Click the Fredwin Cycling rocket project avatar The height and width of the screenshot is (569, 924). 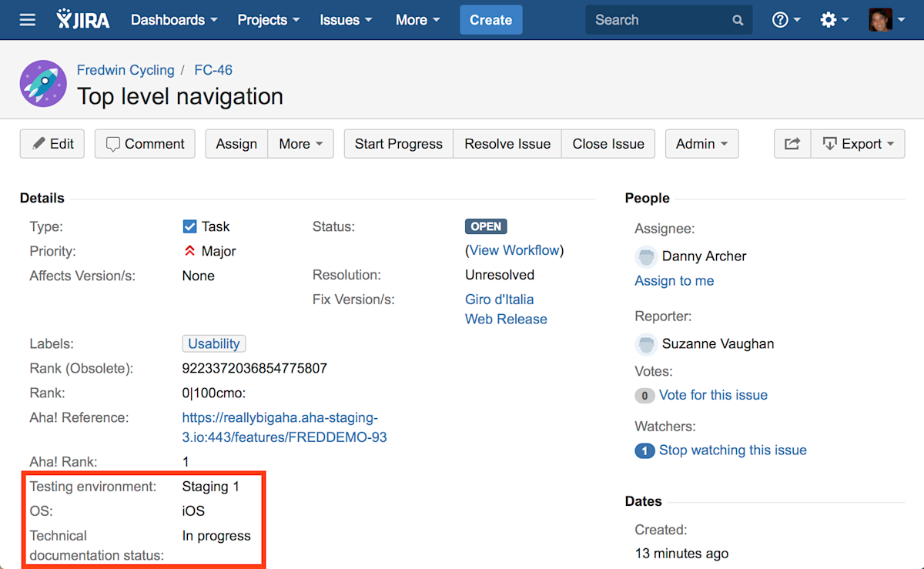tap(43, 83)
